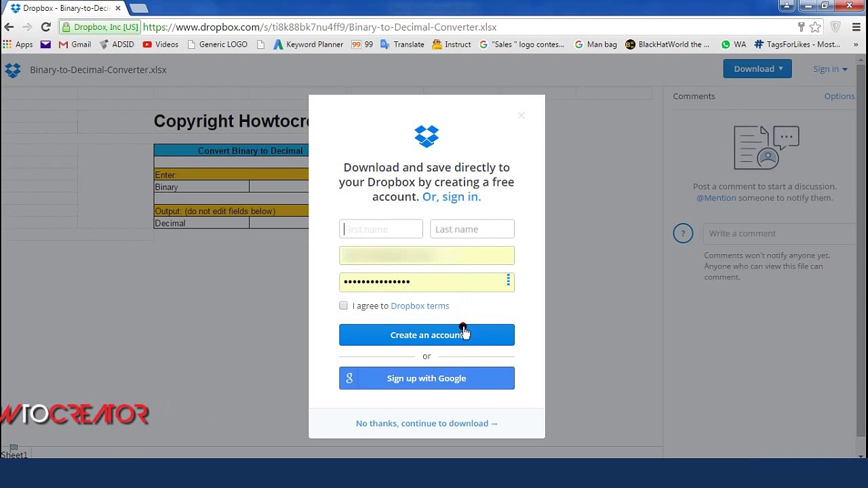
Task: Open the Keyword Planner bookmark
Action: [309, 44]
